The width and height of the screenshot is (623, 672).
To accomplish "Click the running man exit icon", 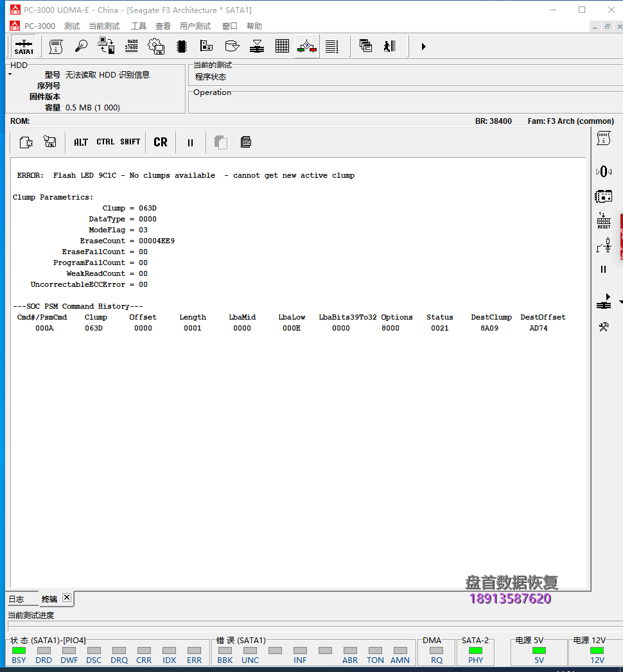I will (x=390, y=46).
